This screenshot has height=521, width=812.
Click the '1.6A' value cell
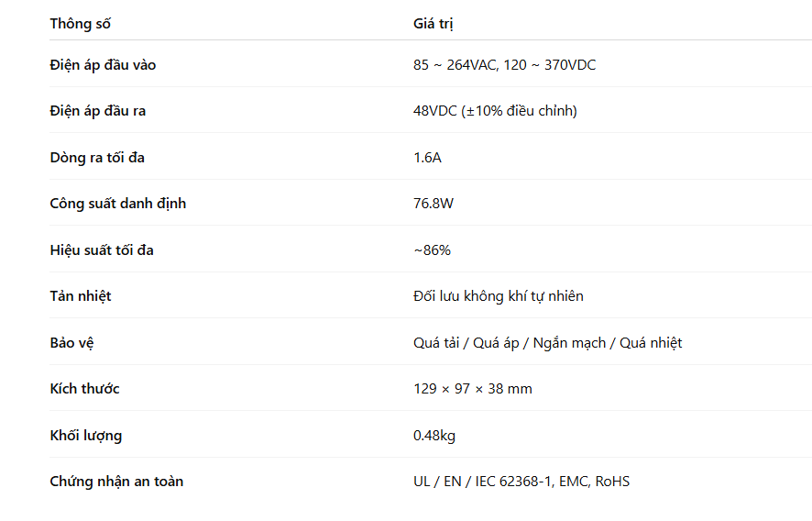click(x=427, y=158)
